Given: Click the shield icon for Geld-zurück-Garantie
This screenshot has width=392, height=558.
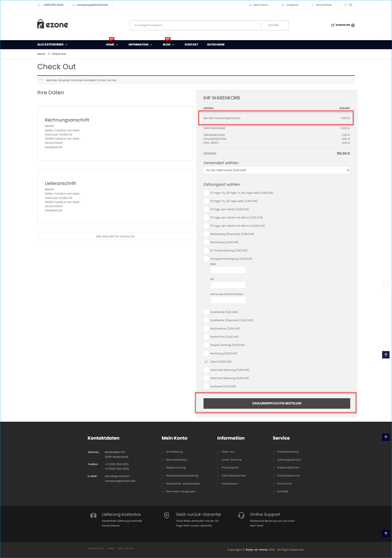Looking at the screenshot, I should click(x=167, y=515).
